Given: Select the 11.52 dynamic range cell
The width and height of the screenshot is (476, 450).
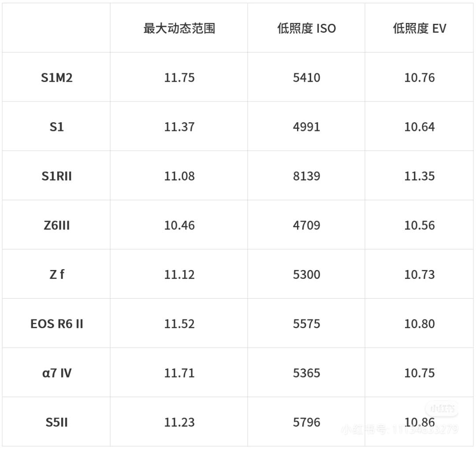Looking at the screenshot, I should pyautogui.click(x=179, y=324).
